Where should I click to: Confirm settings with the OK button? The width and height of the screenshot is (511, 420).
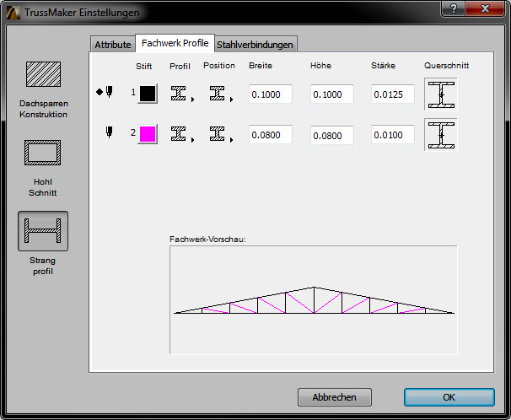coord(449,397)
